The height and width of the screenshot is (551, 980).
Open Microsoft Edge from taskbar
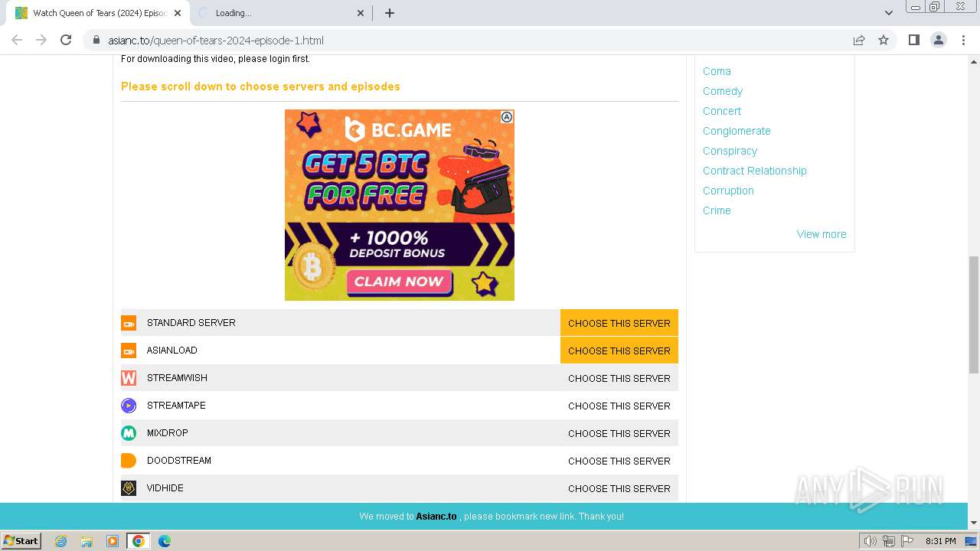[165, 541]
